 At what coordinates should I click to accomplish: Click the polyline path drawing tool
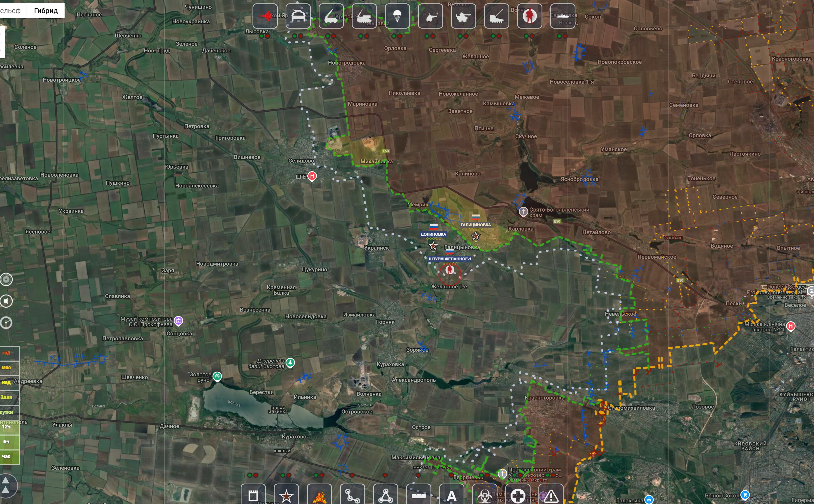[352, 496]
